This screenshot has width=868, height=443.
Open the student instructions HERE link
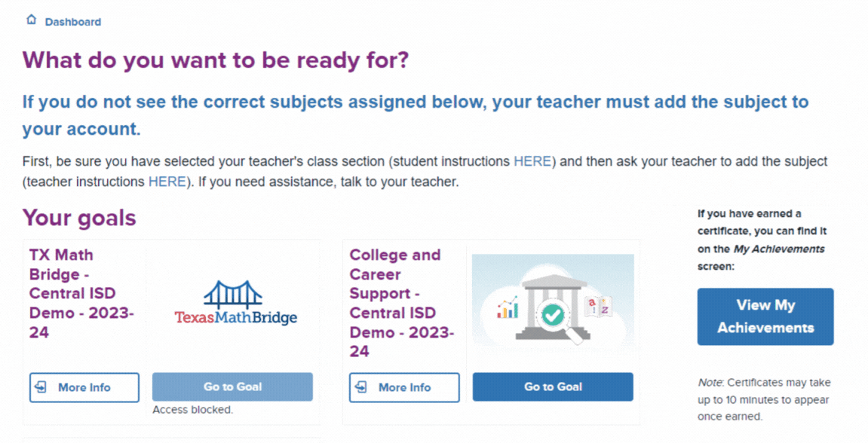click(x=533, y=161)
